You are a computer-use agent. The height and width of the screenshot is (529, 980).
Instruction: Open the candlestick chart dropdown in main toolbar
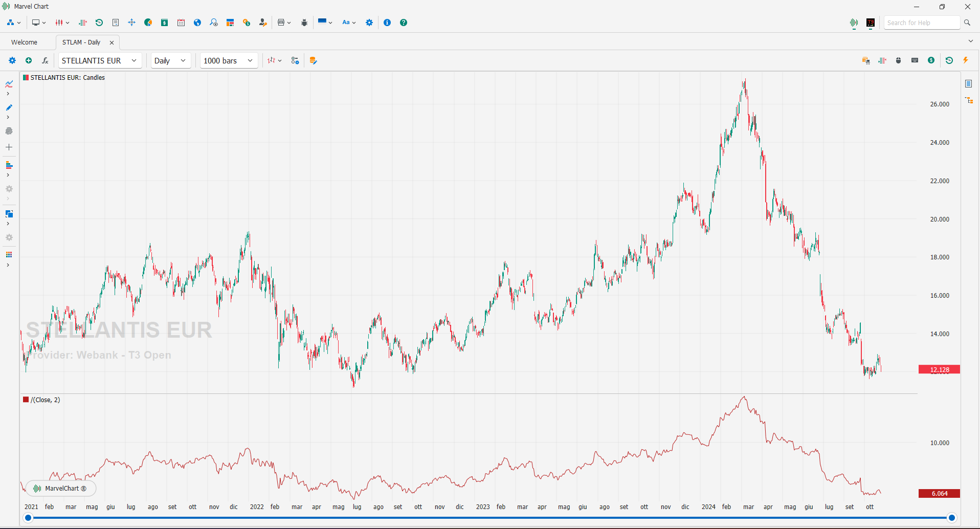tap(62, 23)
